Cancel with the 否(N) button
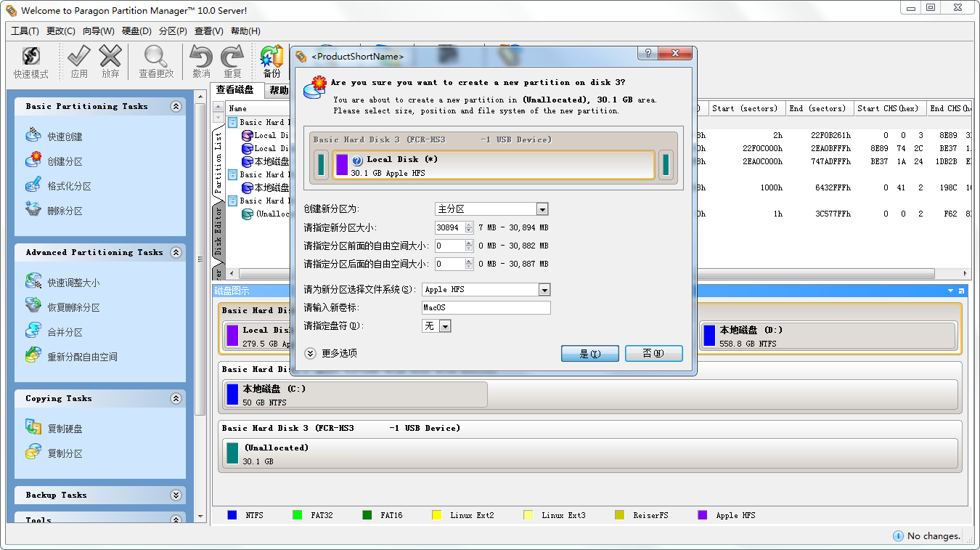 pyautogui.click(x=654, y=354)
